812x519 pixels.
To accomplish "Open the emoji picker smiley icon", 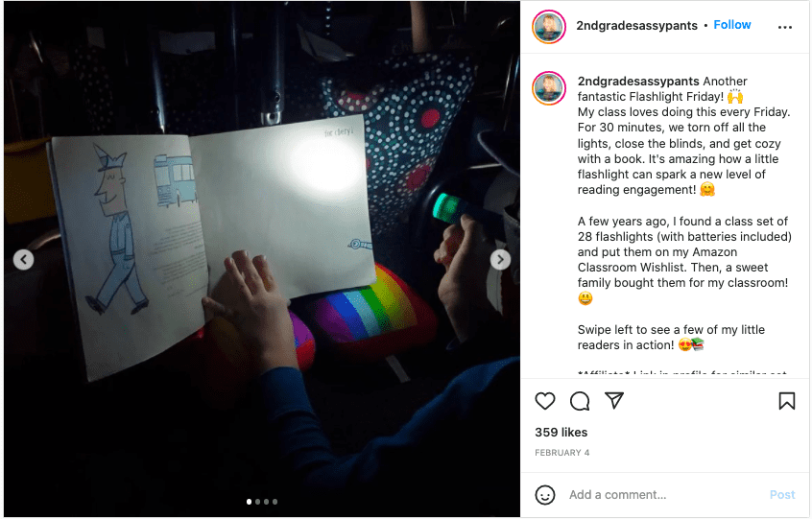I will [x=545, y=495].
